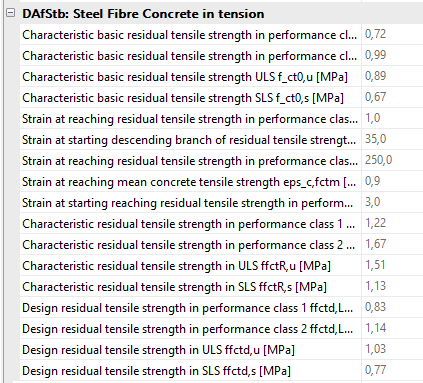Select the ffctR,u ULS property row
The image size is (423, 383).
point(190,266)
